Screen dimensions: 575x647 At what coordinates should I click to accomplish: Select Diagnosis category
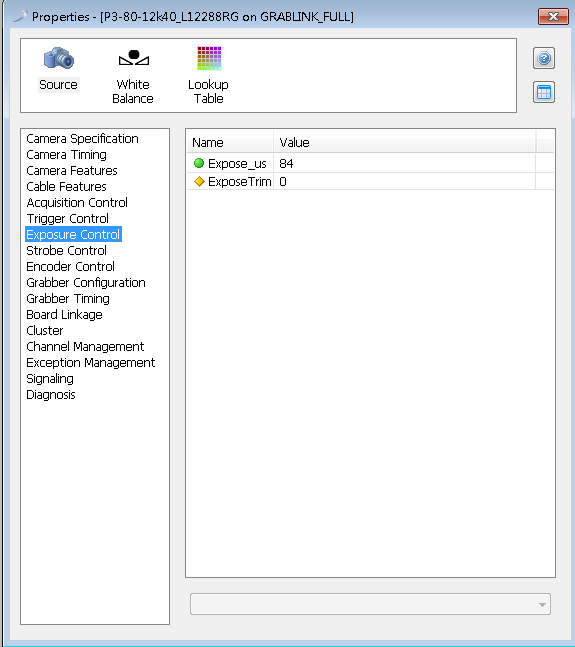click(x=51, y=395)
